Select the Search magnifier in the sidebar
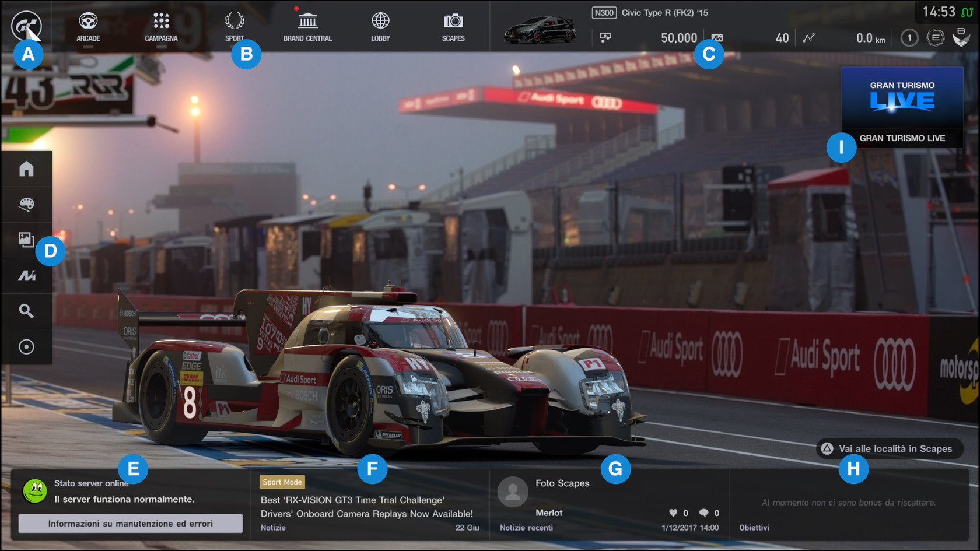 click(26, 311)
